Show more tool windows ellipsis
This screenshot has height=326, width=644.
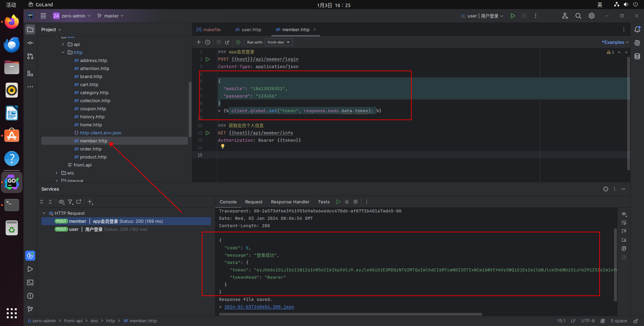tap(30, 87)
